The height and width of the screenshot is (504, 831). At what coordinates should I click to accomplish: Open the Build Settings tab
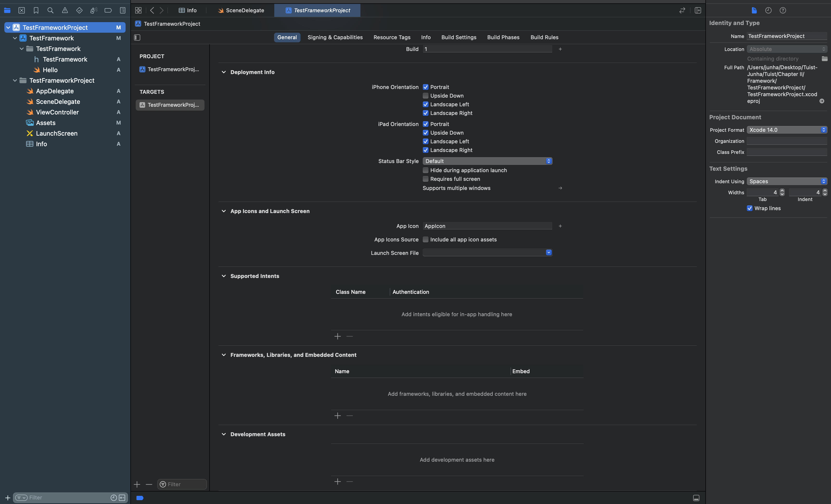459,38
